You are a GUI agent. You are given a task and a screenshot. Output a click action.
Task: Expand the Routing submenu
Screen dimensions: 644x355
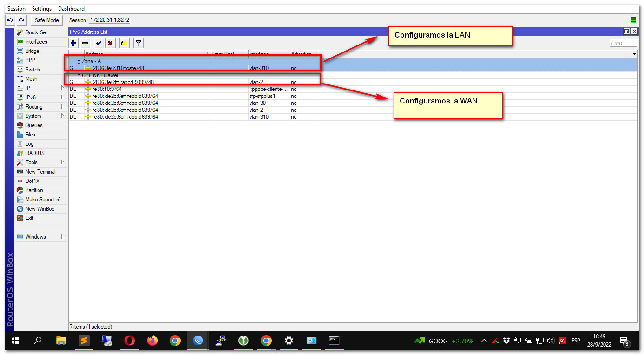39,107
